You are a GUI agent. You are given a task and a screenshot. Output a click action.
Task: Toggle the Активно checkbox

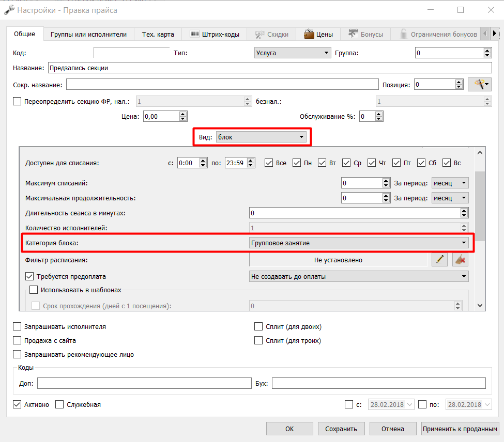click(17, 404)
